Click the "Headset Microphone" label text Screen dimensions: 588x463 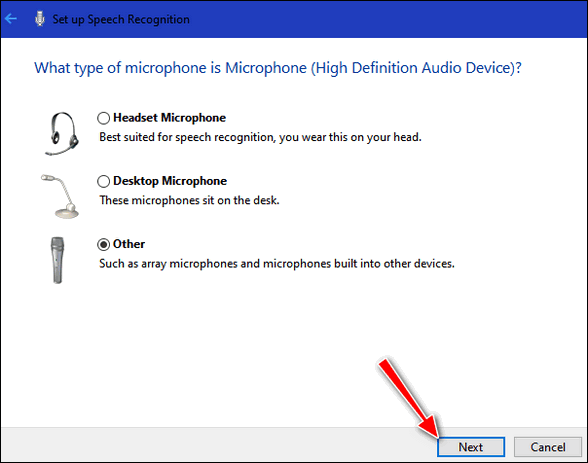pyautogui.click(x=170, y=118)
